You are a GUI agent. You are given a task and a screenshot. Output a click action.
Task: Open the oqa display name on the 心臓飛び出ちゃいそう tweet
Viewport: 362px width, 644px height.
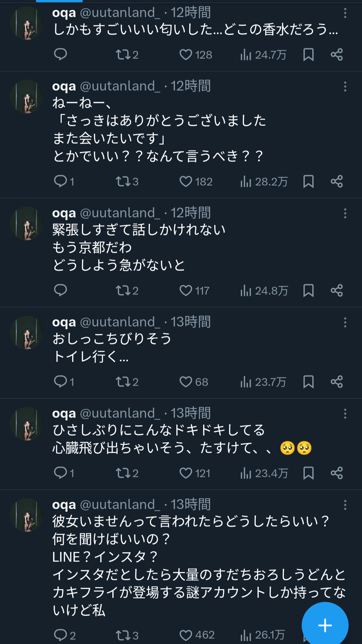pos(64,413)
